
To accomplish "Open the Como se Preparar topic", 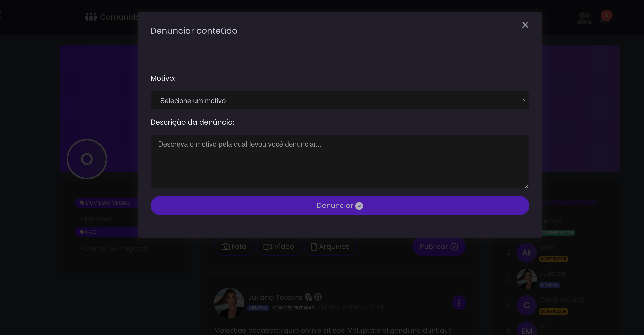I will pos(116,248).
